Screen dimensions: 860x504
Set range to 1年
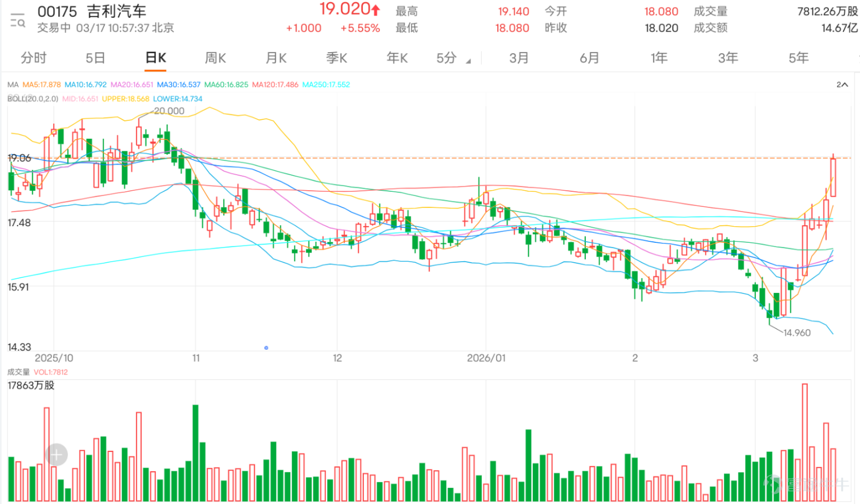click(659, 57)
